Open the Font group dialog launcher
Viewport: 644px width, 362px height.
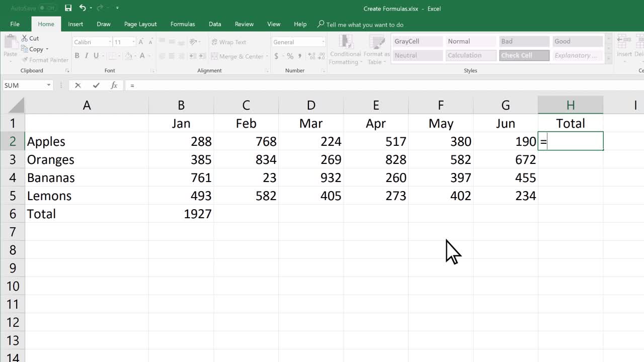tap(152, 71)
